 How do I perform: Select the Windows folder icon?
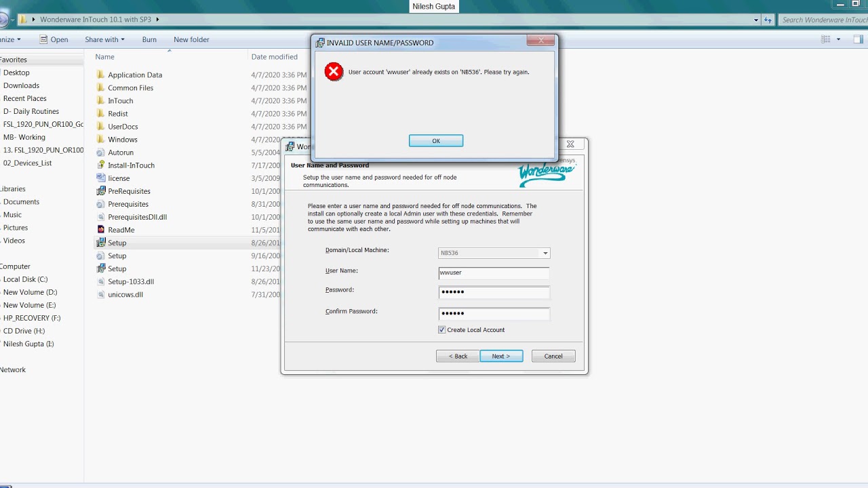(x=100, y=139)
